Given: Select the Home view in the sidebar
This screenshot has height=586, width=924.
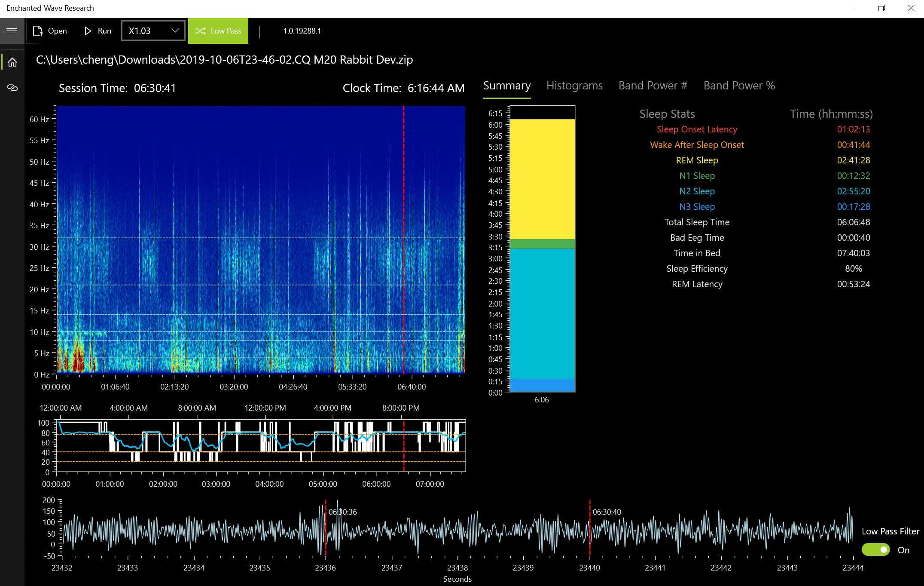Looking at the screenshot, I should click(x=12, y=62).
